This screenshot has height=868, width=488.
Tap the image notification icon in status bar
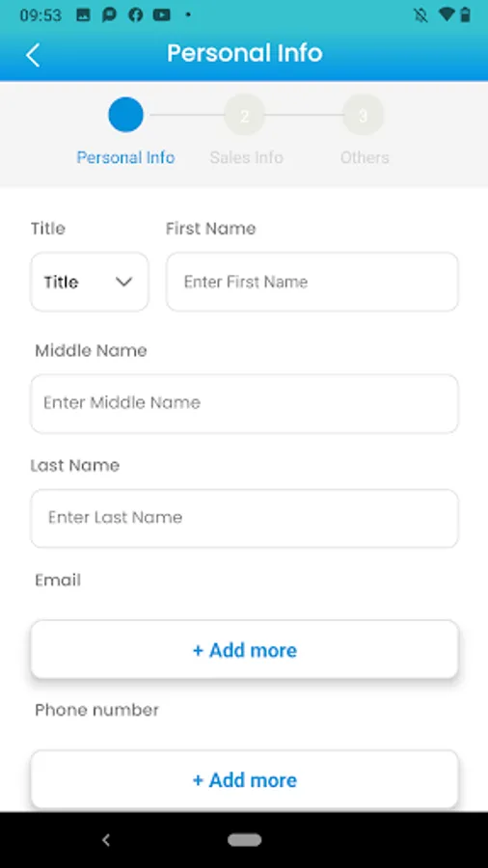tap(83, 14)
